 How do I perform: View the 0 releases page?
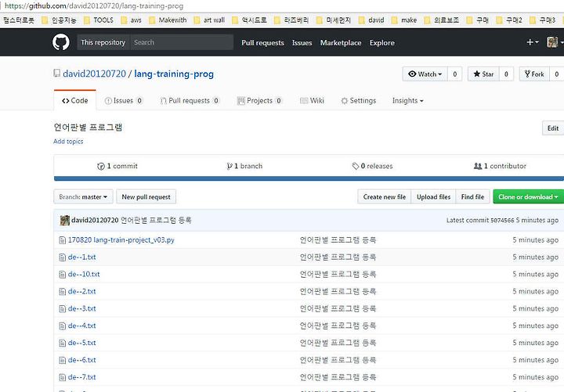click(x=372, y=166)
